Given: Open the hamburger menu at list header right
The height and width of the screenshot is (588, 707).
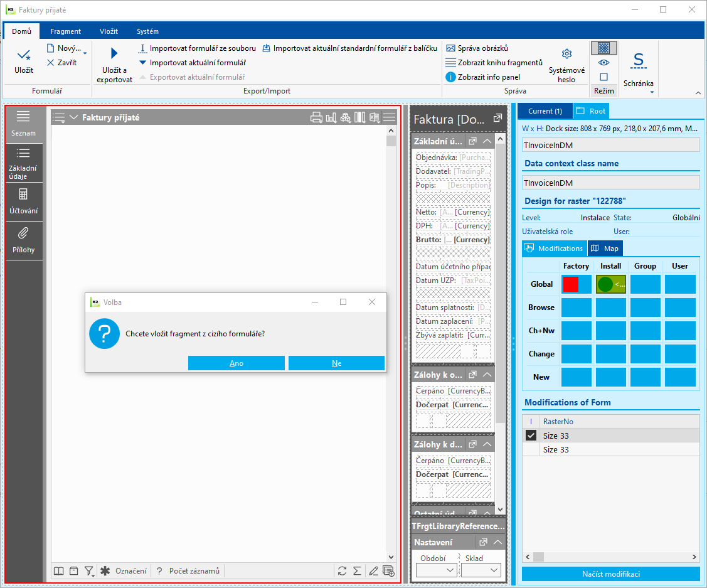Looking at the screenshot, I should pyautogui.click(x=389, y=118).
